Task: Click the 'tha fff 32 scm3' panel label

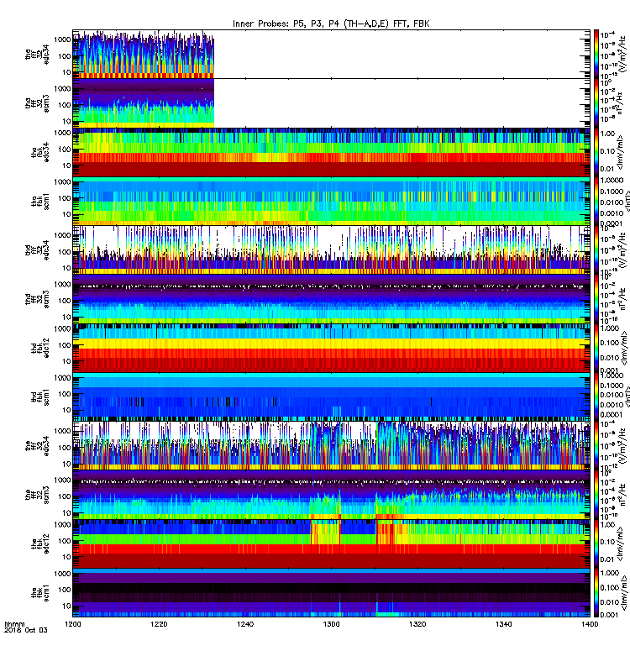Action: 37,103
